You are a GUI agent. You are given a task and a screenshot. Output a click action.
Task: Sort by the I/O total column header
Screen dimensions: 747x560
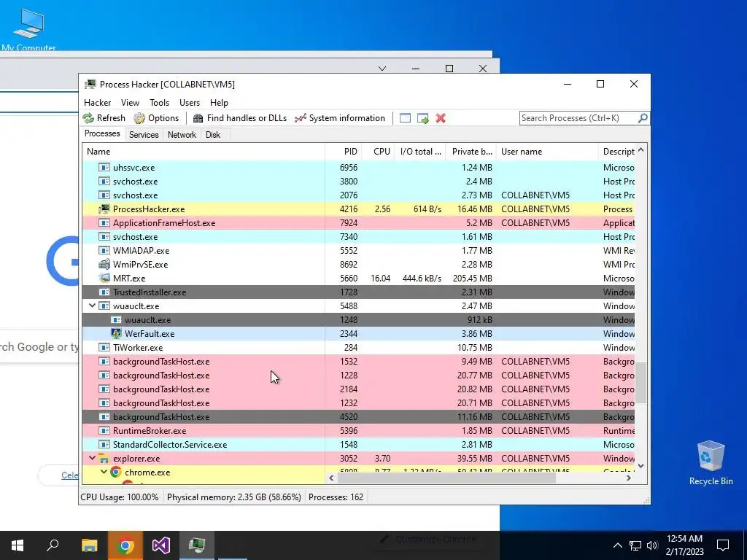[419, 152]
